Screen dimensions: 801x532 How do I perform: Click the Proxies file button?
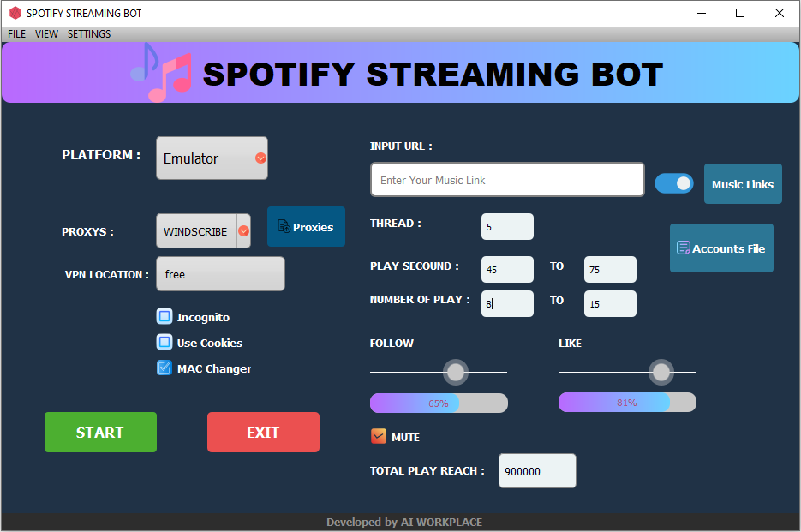pyautogui.click(x=306, y=227)
